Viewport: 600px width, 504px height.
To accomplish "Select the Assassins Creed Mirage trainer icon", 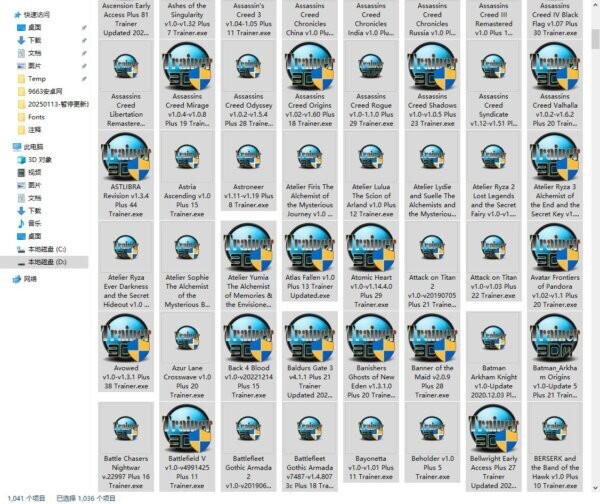I will coord(187,67).
